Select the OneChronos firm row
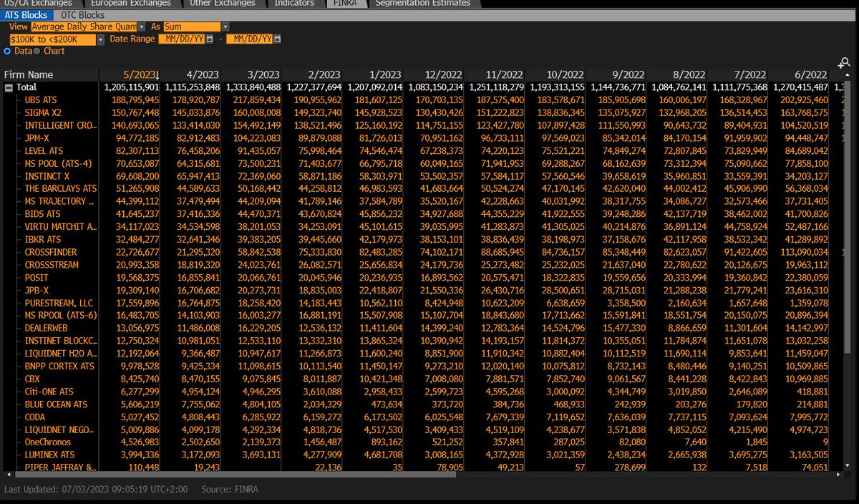This screenshot has width=859, height=504. (x=48, y=442)
